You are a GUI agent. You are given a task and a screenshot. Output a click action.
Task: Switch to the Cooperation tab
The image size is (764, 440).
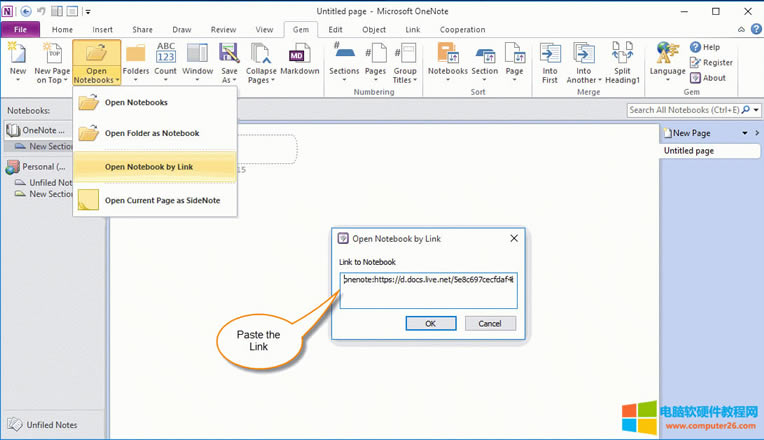[462, 30]
